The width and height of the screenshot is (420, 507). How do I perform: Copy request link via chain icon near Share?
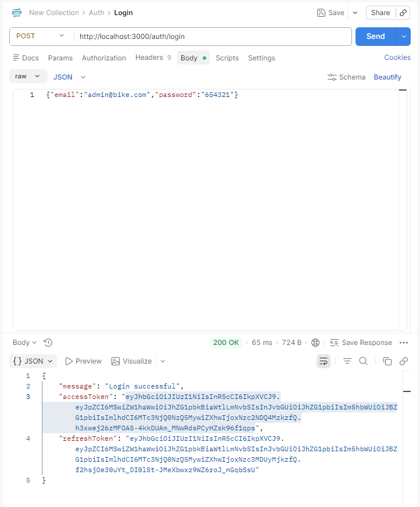coord(403,13)
